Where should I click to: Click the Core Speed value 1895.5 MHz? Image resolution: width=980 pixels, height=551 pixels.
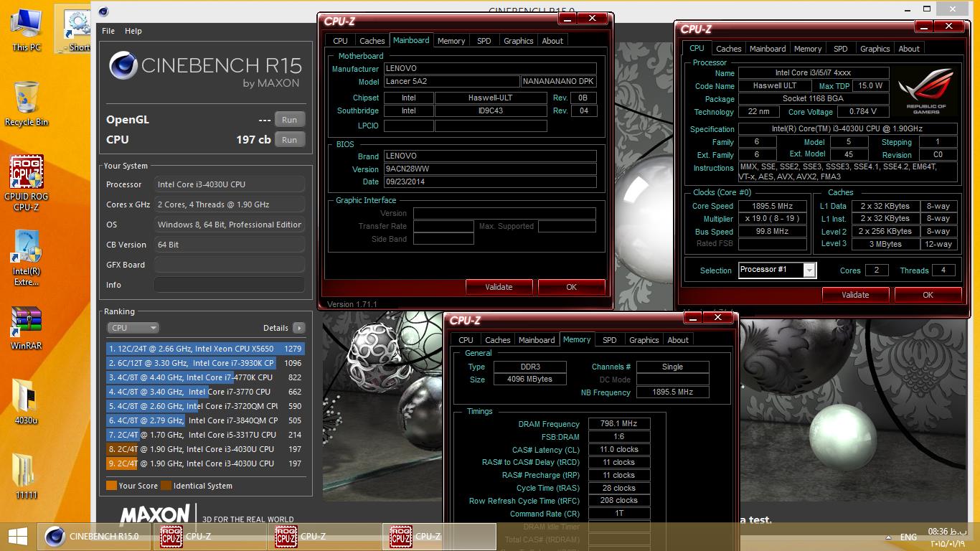[x=772, y=206]
